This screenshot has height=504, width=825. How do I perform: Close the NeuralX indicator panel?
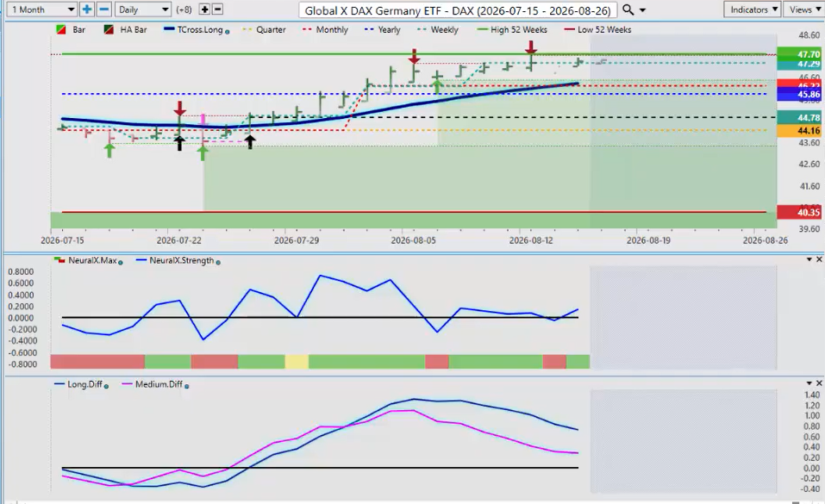click(819, 259)
